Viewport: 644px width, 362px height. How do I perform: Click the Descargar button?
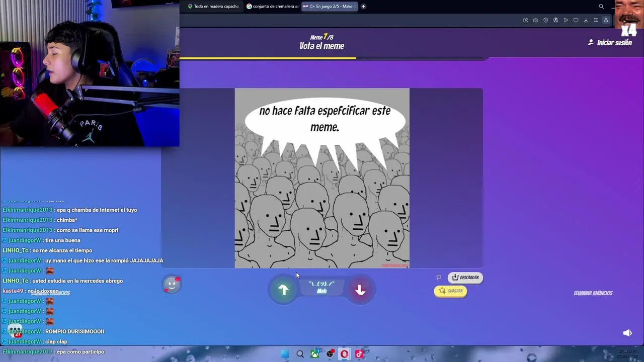coord(465,277)
